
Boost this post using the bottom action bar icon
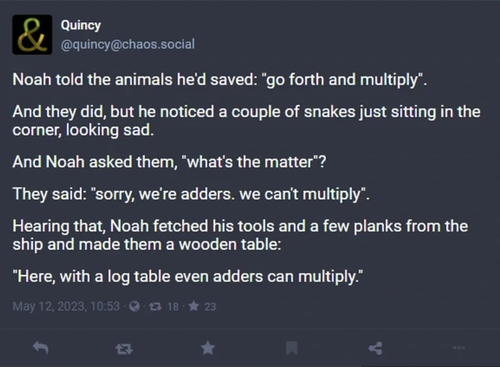click(124, 349)
